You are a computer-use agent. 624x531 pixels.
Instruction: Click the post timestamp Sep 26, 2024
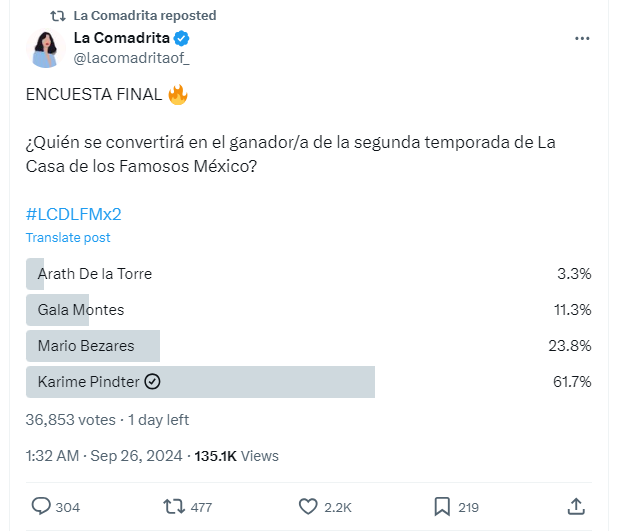(x=135, y=456)
